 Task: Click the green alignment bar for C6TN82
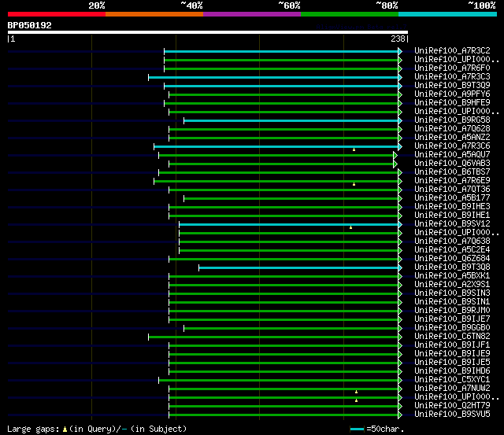[273, 337]
